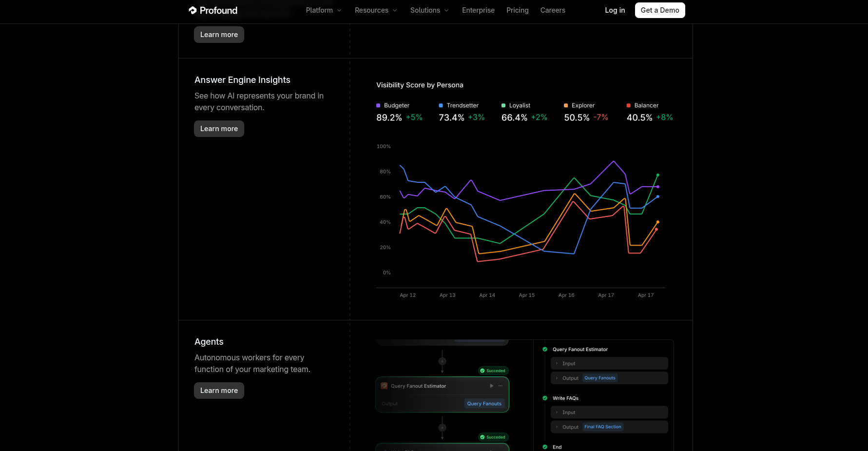
Task: Select the blue Trendsetter legend swatch
Action: tap(441, 105)
